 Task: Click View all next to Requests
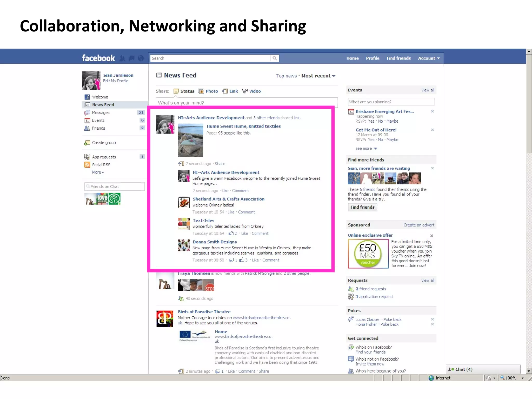coord(428,281)
